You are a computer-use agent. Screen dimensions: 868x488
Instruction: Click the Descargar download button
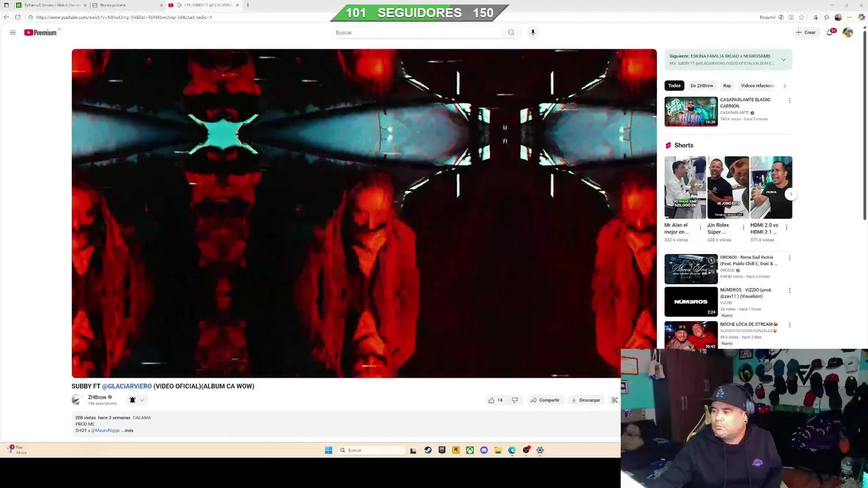[586, 400]
